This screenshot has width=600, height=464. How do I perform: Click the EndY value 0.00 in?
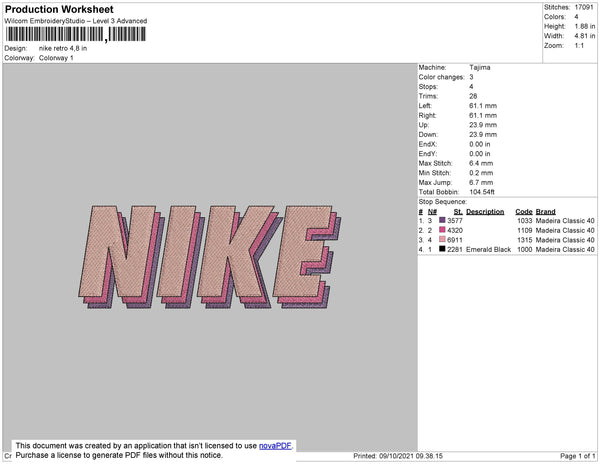480,154
